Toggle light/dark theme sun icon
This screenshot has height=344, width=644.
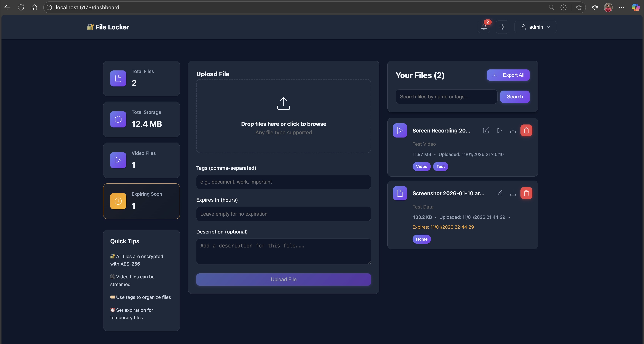tap(502, 27)
